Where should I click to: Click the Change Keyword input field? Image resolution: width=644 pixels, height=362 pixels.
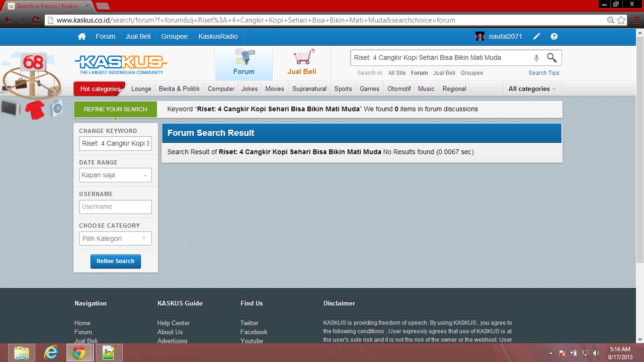point(115,143)
